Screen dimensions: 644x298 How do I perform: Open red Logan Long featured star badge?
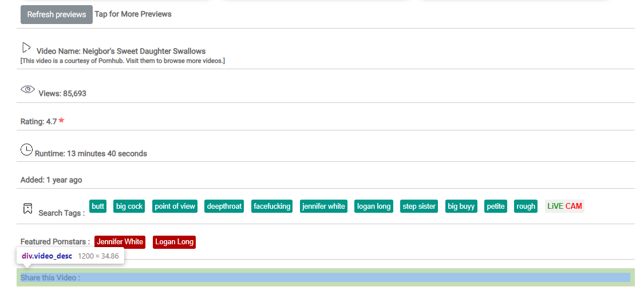pos(174,242)
